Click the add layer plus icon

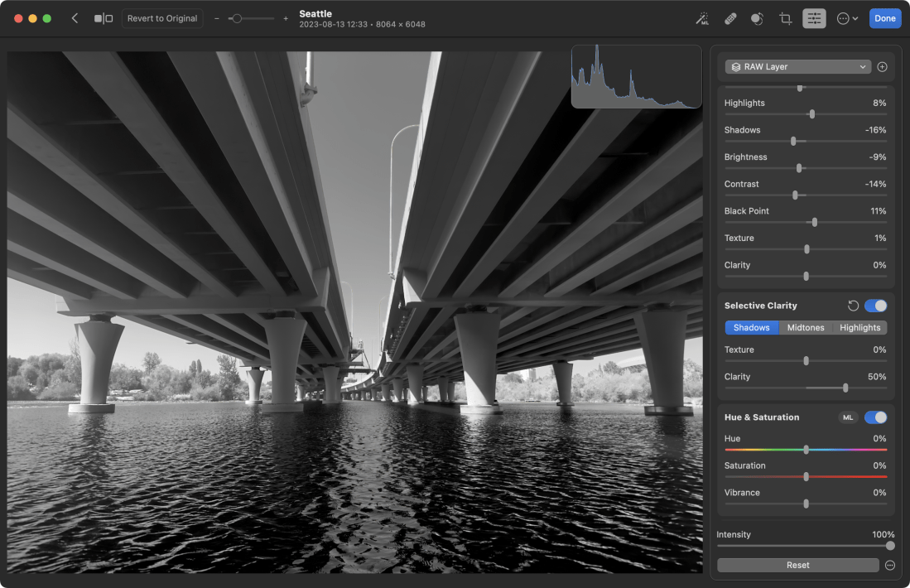882,67
